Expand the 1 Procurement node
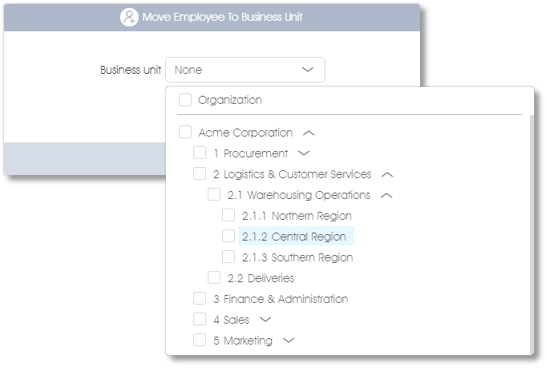The image size is (547, 369). (304, 153)
